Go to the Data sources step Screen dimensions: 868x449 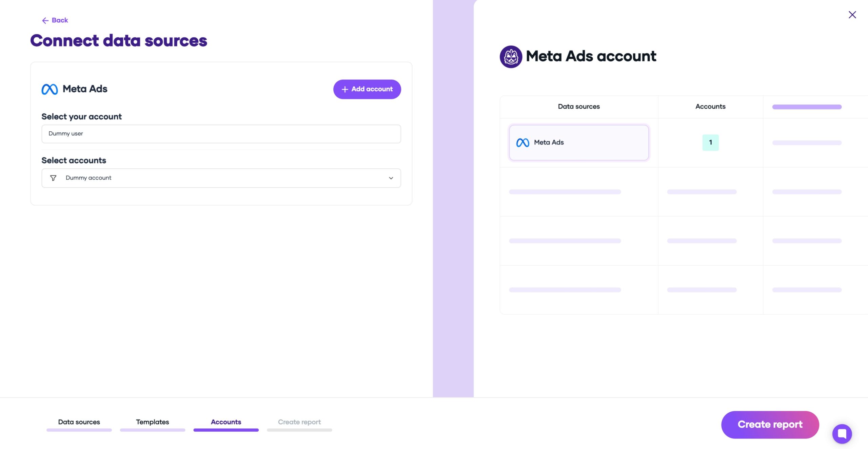pyautogui.click(x=79, y=422)
